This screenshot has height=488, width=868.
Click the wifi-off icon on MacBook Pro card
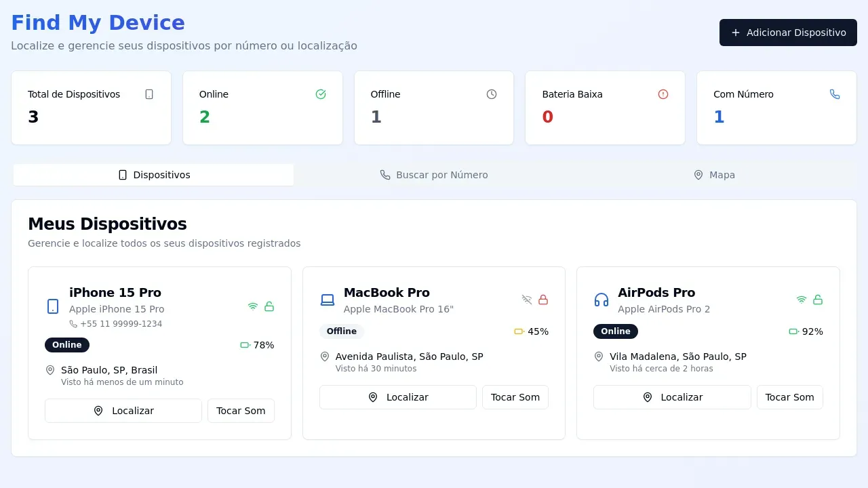527,300
